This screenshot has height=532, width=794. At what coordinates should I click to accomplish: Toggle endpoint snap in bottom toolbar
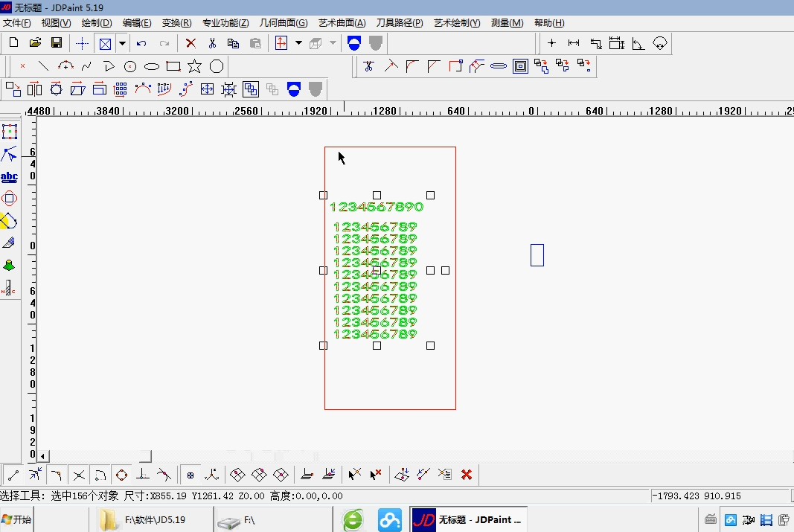[x=13, y=475]
